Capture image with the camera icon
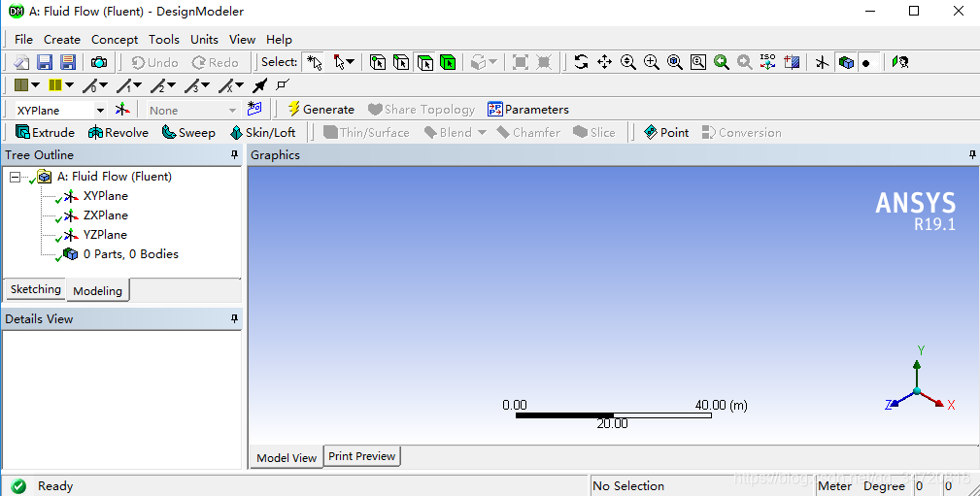The height and width of the screenshot is (496, 980). pos(99,62)
